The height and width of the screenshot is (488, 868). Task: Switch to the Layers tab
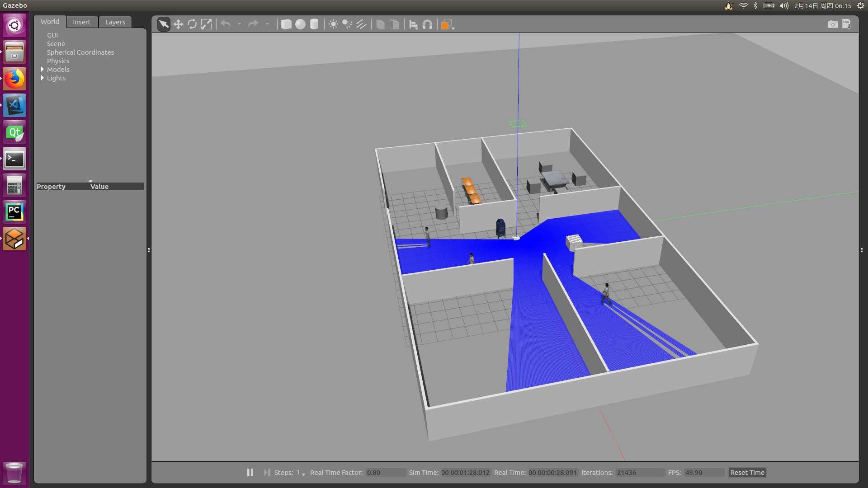point(115,22)
